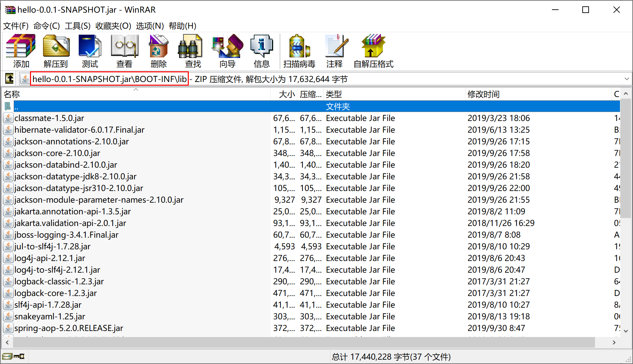Sort by Modified time (修改时间) column header
This screenshot has height=364, width=633.
click(483, 94)
